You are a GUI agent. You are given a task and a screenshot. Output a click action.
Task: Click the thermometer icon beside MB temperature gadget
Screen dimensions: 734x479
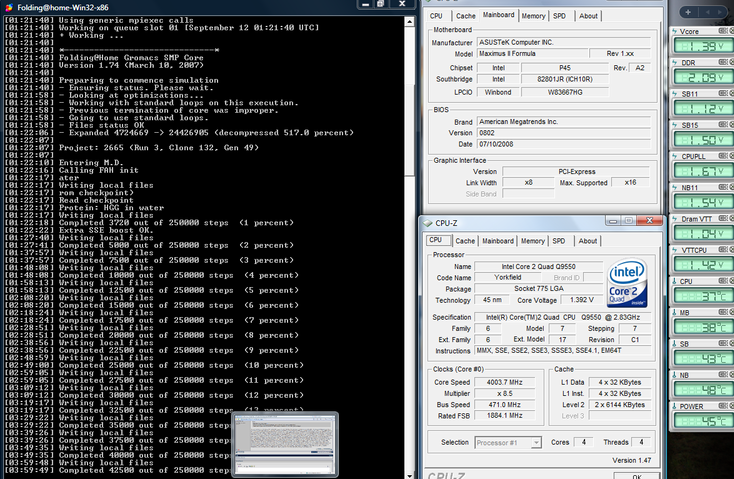(x=675, y=312)
